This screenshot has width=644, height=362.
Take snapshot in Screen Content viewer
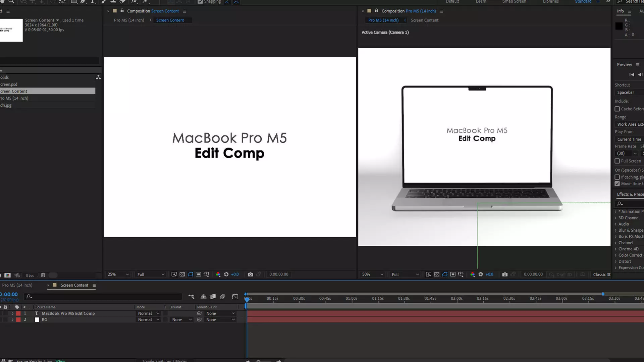[x=250, y=274]
